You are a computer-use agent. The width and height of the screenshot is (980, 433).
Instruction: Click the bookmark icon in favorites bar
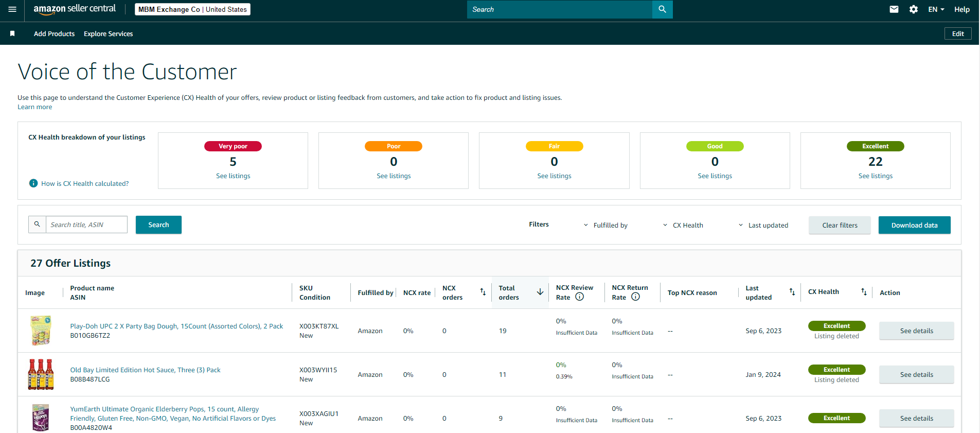coord(12,33)
